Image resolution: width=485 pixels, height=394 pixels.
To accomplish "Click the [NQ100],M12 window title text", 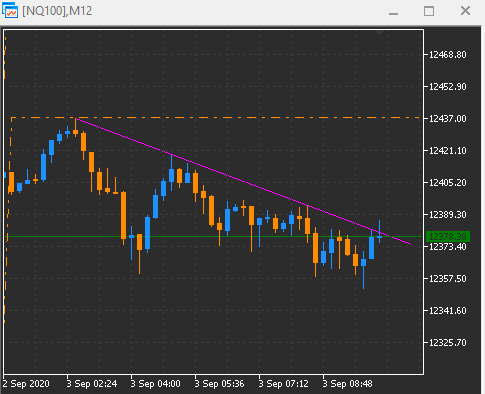I will coord(57,11).
